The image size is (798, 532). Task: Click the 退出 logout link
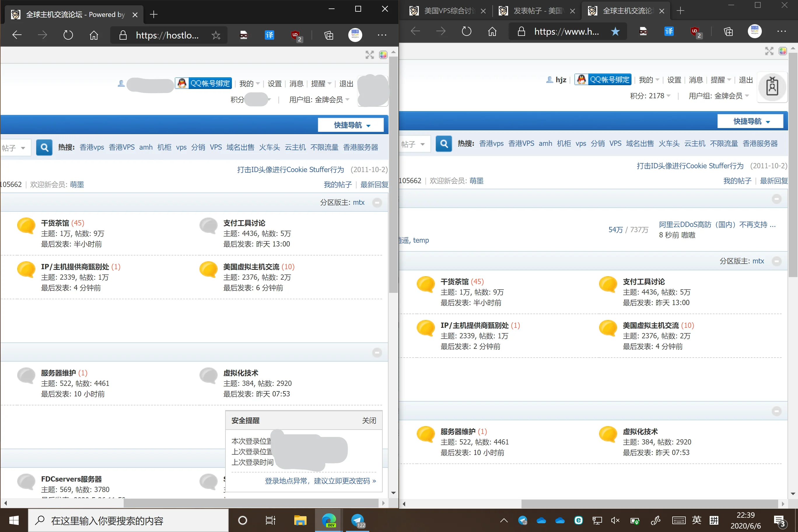click(x=346, y=83)
